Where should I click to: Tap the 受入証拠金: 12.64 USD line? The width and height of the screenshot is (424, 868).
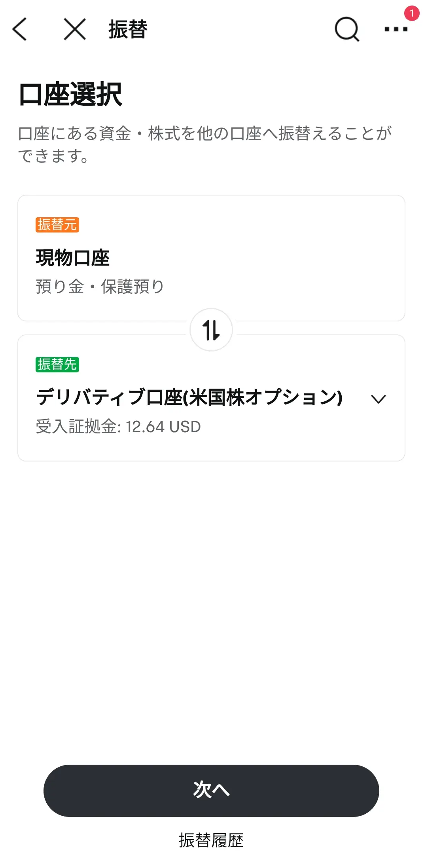pos(118,427)
